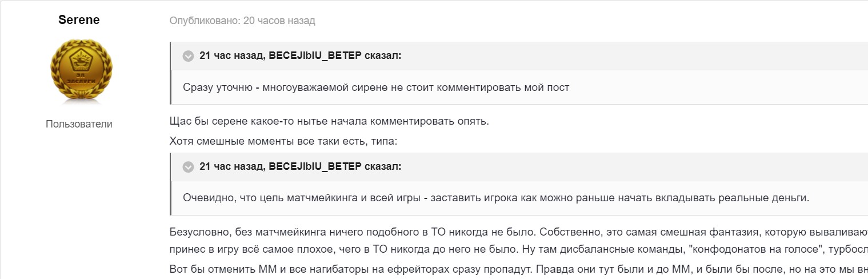This screenshot has height=279, width=868.
Task: Open the Serene user profile link
Action: pos(79,20)
